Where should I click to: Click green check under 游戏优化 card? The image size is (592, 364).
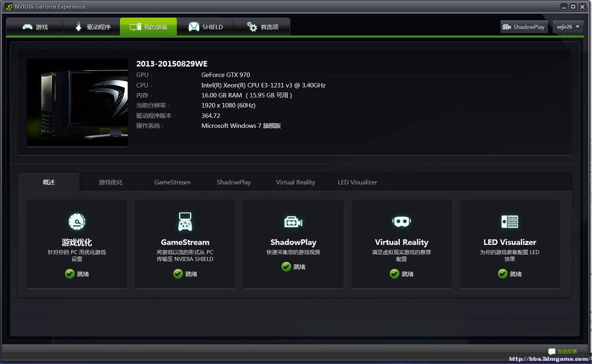70,274
